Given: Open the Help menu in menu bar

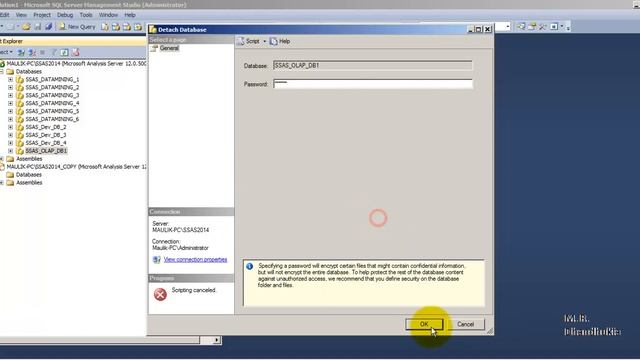Looking at the screenshot, I should click(130, 15).
